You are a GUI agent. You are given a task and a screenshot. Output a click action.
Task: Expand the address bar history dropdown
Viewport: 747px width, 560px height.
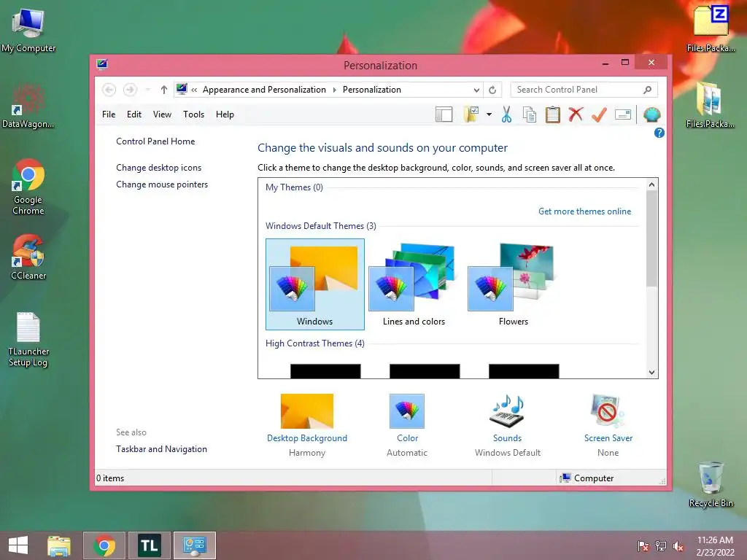(476, 90)
